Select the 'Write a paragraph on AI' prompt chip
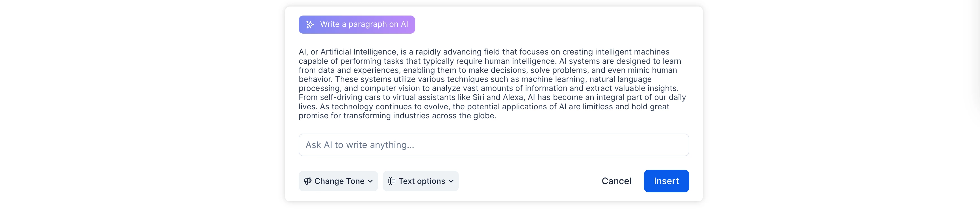Viewport: 980px width, 209px height. tap(356, 24)
